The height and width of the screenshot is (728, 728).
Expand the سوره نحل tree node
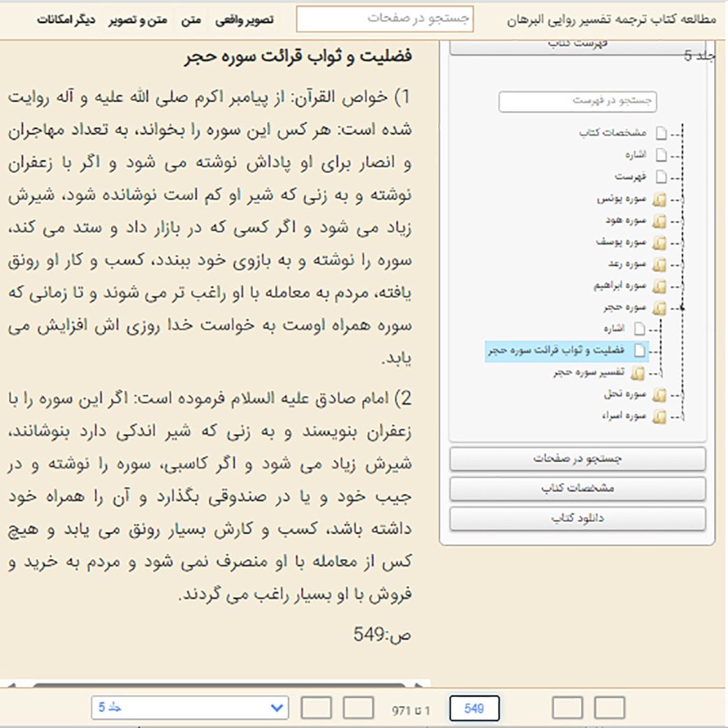(x=683, y=395)
